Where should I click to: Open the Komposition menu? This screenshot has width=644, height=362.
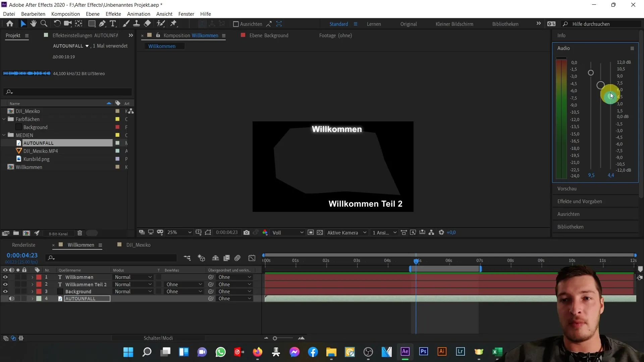[x=65, y=14]
